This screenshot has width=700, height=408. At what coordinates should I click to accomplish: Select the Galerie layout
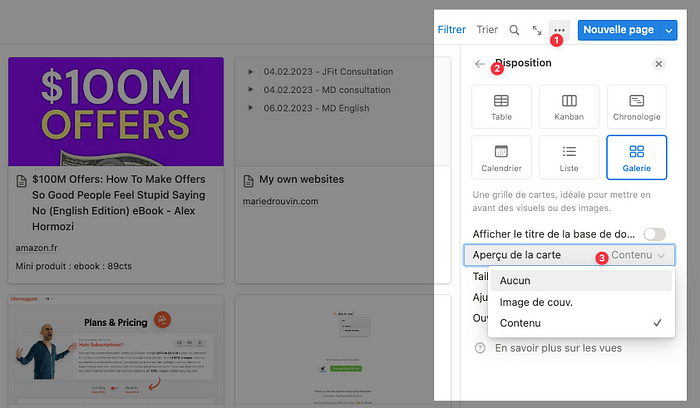pos(637,158)
